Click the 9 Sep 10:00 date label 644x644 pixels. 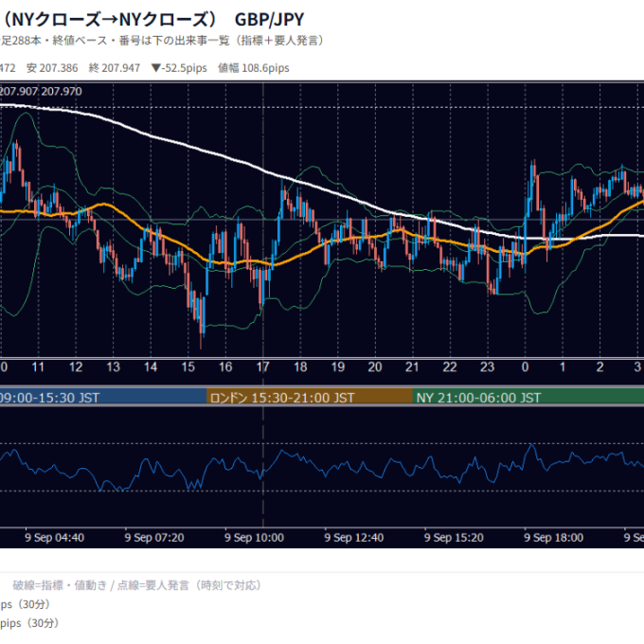(254, 538)
